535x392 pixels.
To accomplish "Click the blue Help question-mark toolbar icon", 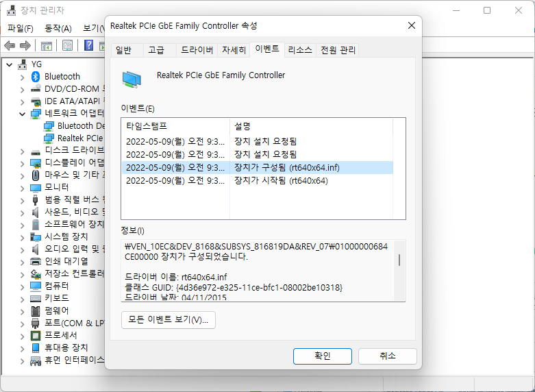I will point(89,45).
